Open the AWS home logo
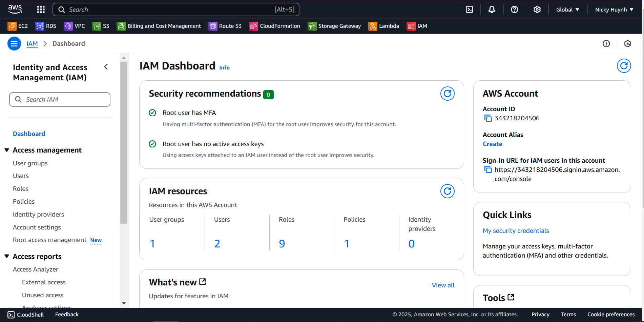Screen dimensions: 644x322 coord(15,9)
